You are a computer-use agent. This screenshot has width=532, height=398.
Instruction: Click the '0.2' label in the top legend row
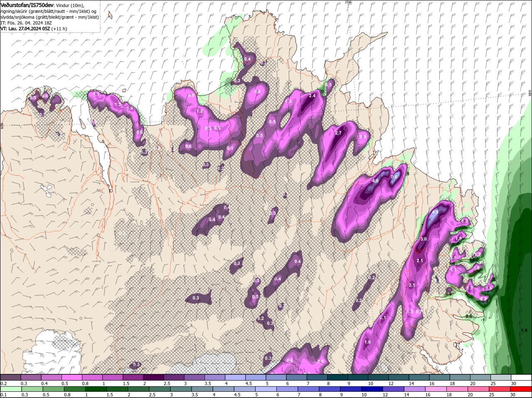[3, 383]
